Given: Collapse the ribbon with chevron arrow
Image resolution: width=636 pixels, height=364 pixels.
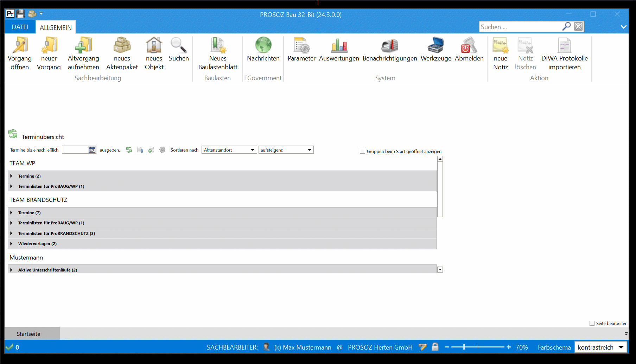Looking at the screenshot, I should [x=624, y=27].
